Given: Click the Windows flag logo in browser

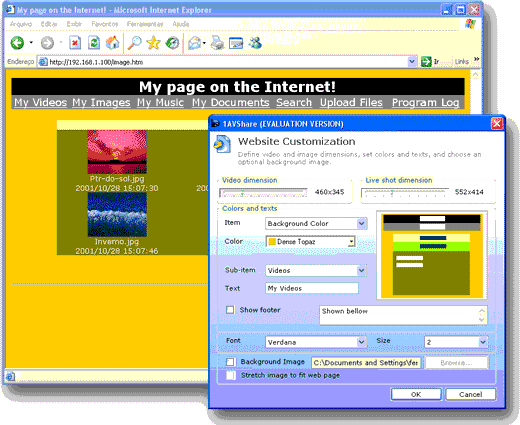Looking at the screenshot, I should (x=470, y=24).
